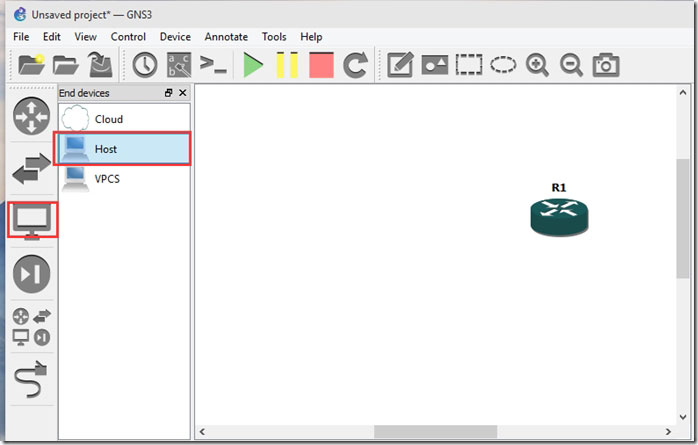The image size is (698, 445).
Task: Open the Annotate menu
Action: point(226,37)
